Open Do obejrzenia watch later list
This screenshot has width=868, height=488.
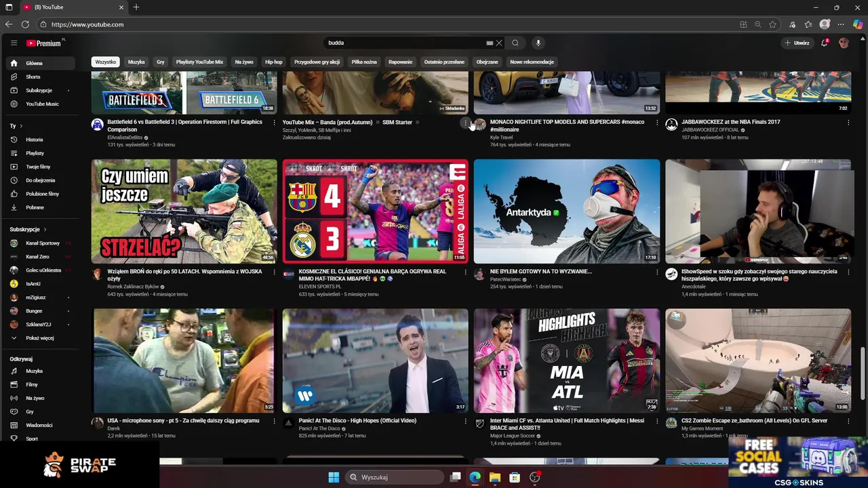click(41, 180)
